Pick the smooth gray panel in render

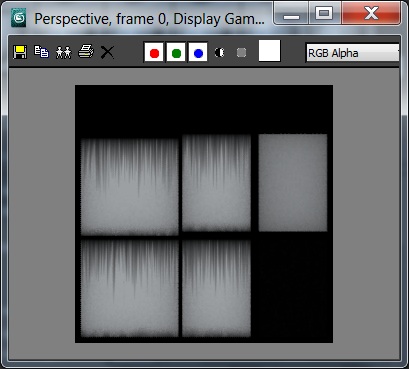[293, 183]
